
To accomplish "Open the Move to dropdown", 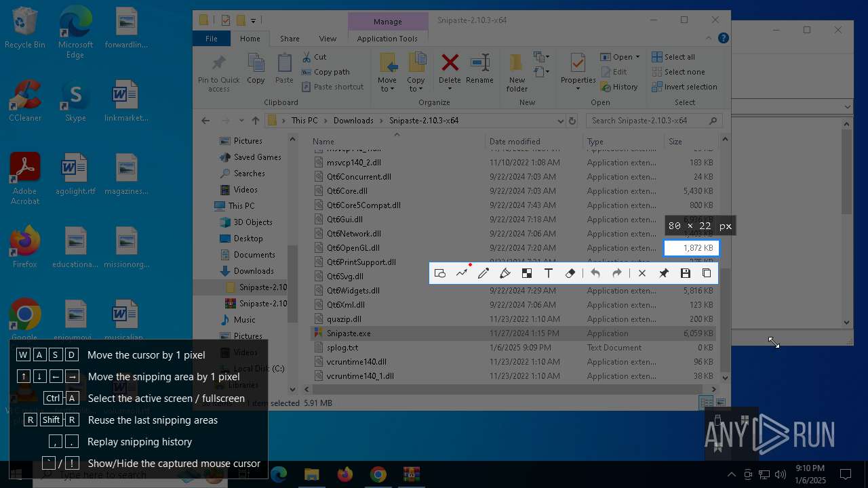I will [387, 73].
